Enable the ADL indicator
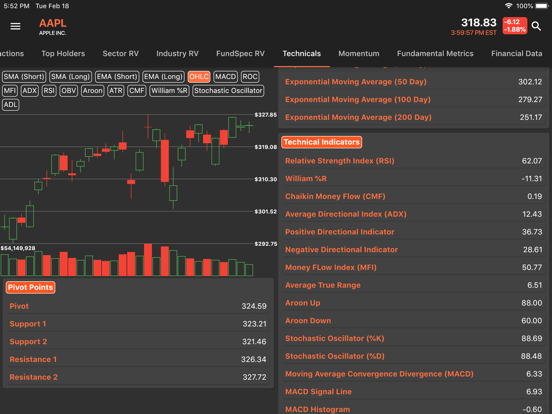The height and width of the screenshot is (414, 552). 11,105
